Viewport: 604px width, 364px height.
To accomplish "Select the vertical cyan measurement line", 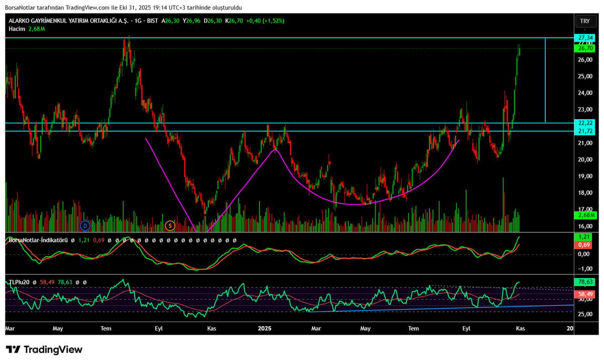I will pyautogui.click(x=545, y=80).
